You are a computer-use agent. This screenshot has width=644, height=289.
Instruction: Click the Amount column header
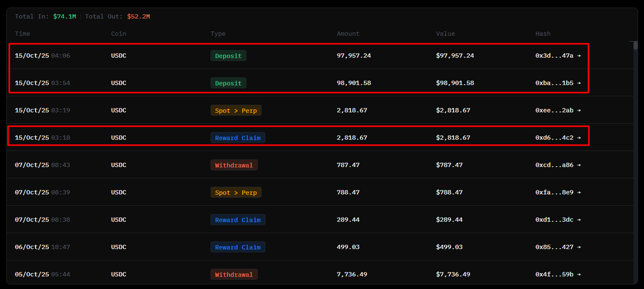pyautogui.click(x=348, y=34)
